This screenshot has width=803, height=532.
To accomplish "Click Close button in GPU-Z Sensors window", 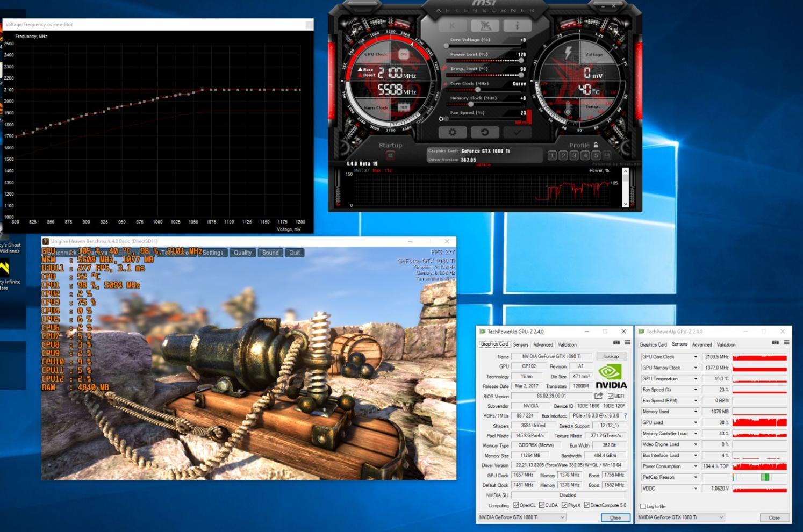I will click(774, 517).
